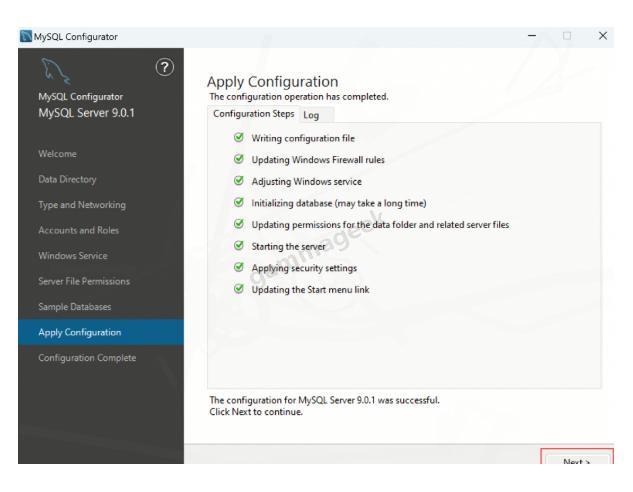The image size is (633, 492).
Task: Click 'Writing configuration file' step text
Action: tap(303, 138)
